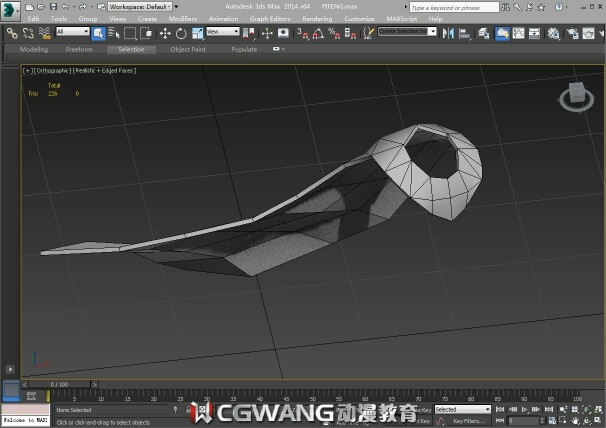Toggle the 3D Snaps button
The width and height of the screenshot is (606, 428).
tap(303, 34)
